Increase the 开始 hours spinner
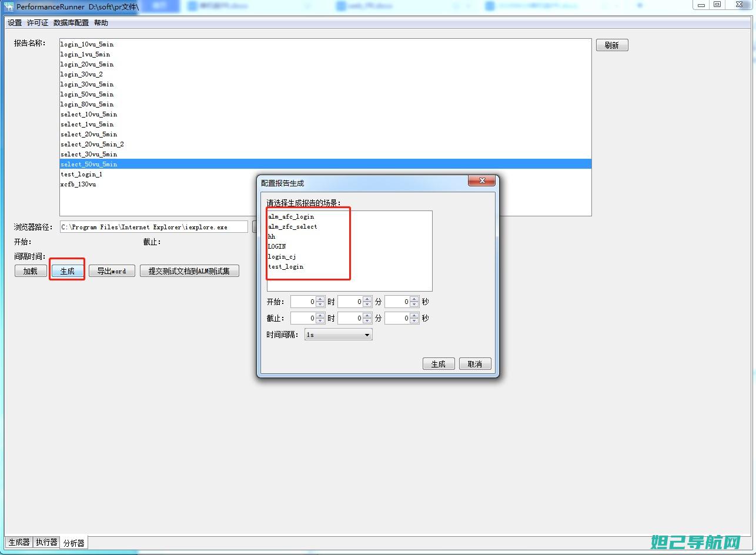 320,299
